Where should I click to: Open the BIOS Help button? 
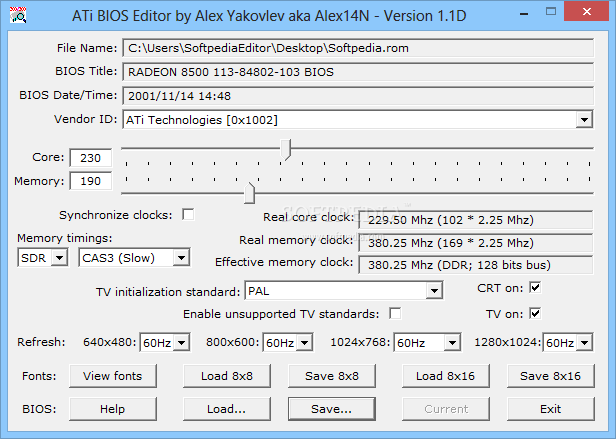pos(113,409)
